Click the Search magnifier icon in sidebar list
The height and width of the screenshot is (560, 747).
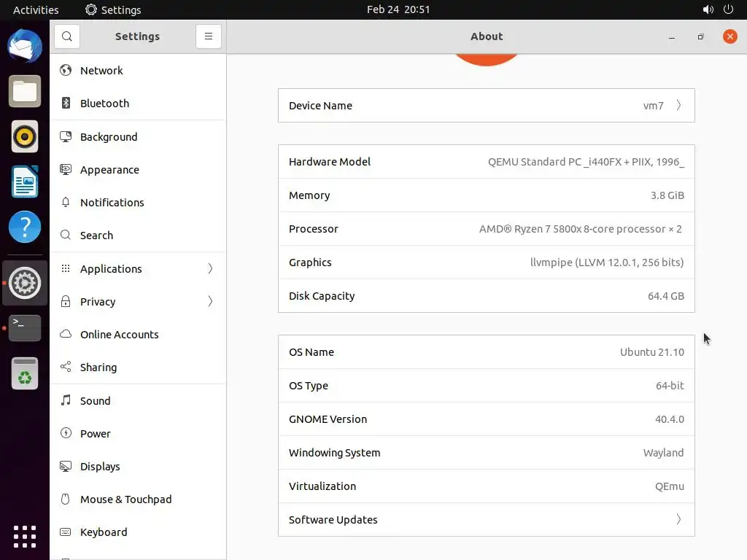(x=66, y=236)
